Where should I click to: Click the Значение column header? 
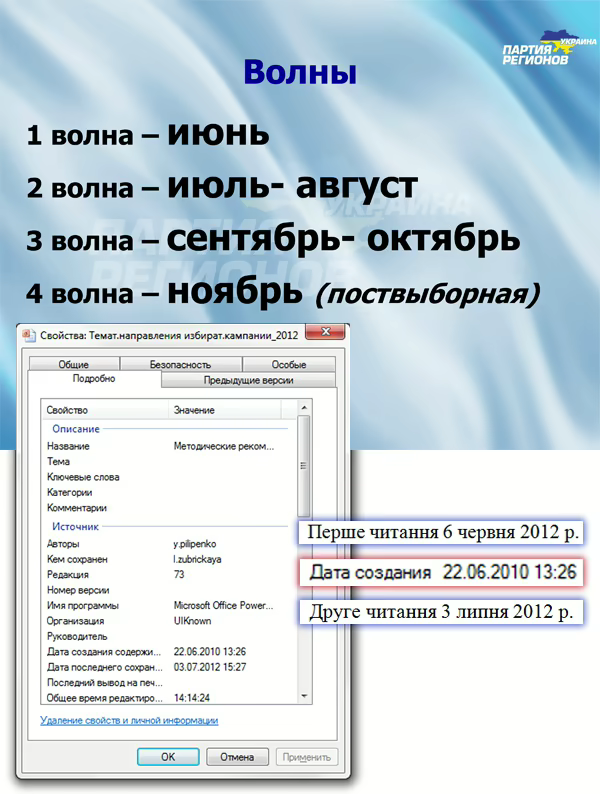tap(230, 410)
